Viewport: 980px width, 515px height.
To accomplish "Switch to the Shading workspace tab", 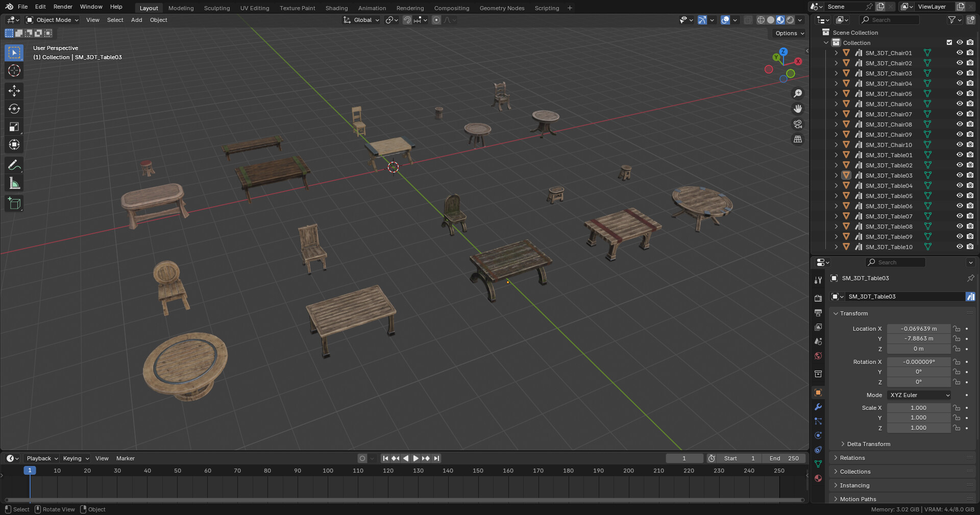I will click(336, 8).
